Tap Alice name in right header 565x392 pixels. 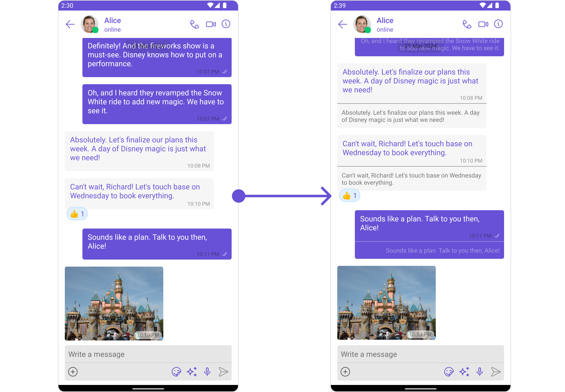click(x=385, y=20)
